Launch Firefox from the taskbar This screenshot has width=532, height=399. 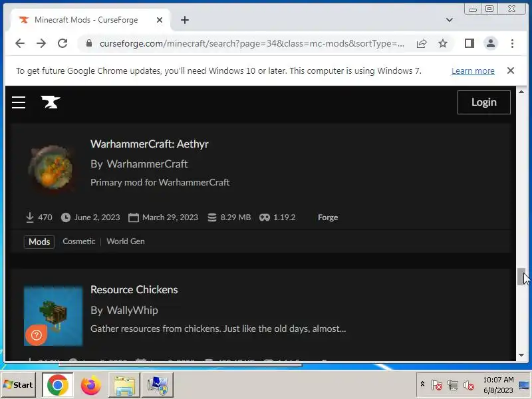pyautogui.click(x=90, y=385)
